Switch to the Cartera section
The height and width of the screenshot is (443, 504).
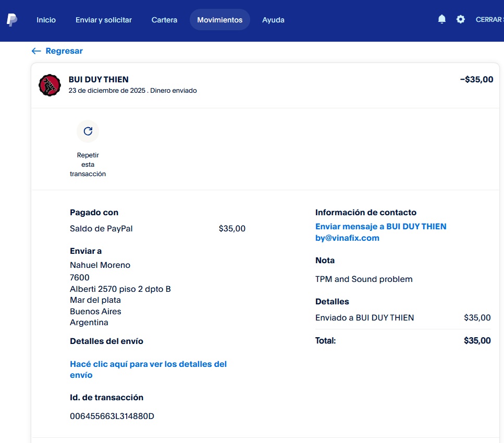click(164, 20)
